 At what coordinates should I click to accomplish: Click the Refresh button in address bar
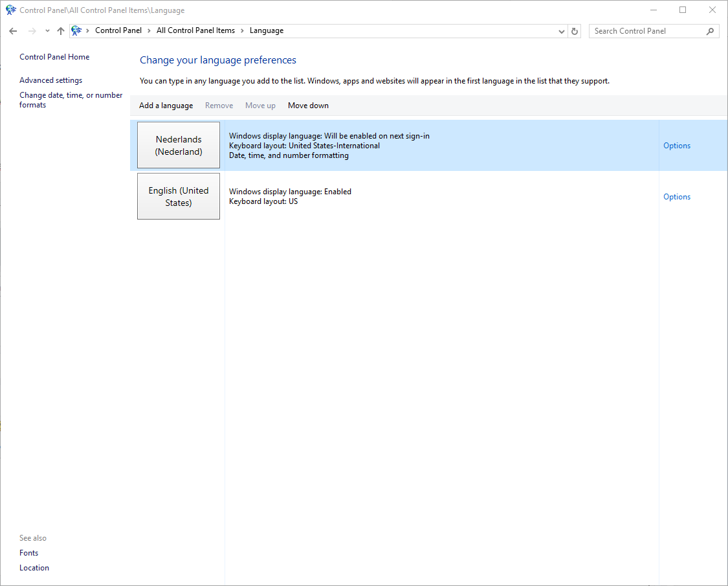click(575, 31)
